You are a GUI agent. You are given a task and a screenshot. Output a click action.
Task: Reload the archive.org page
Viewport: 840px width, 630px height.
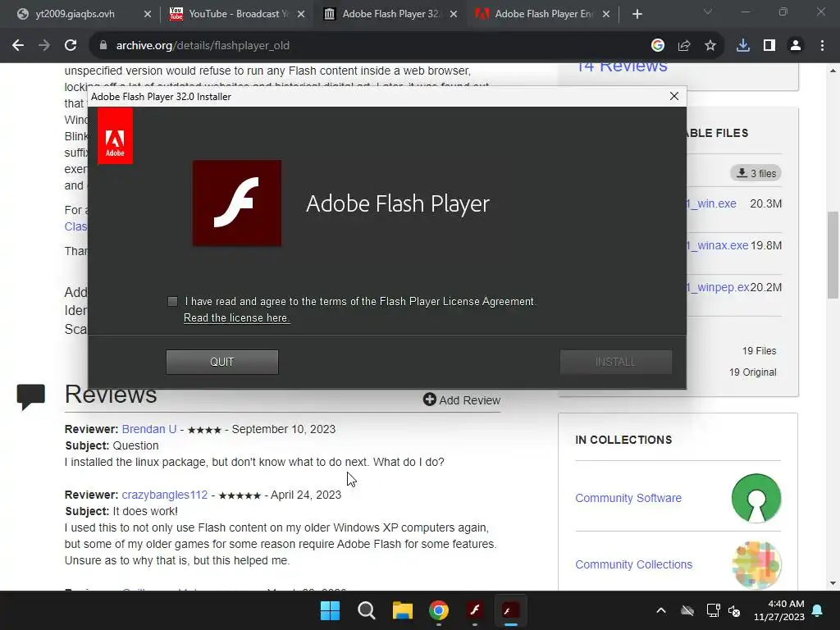pos(71,46)
